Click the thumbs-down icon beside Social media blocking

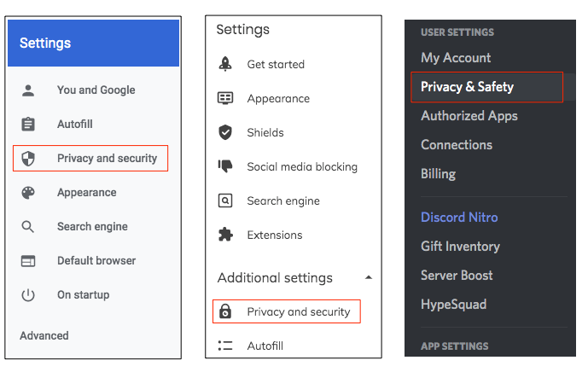point(225,166)
